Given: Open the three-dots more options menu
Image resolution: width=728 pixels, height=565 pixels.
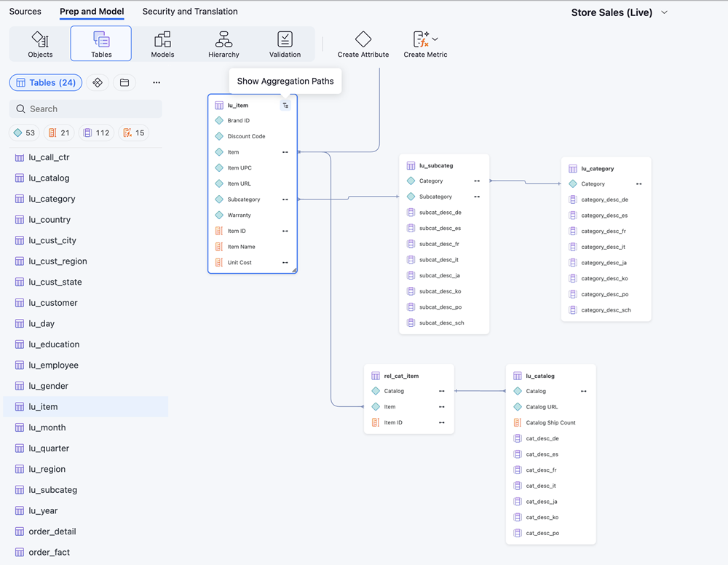Looking at the screenshot, I should point(157,82).
